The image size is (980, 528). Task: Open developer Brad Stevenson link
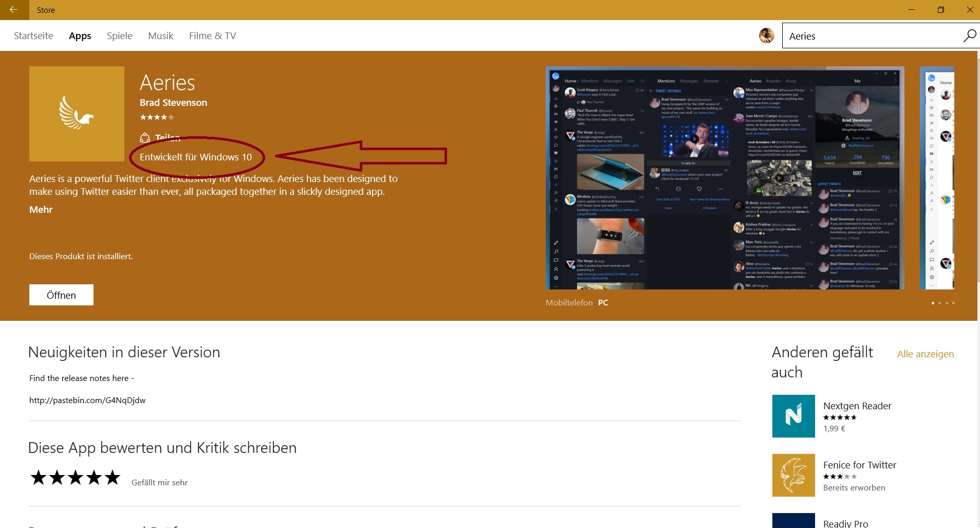(x=173, y=103)
